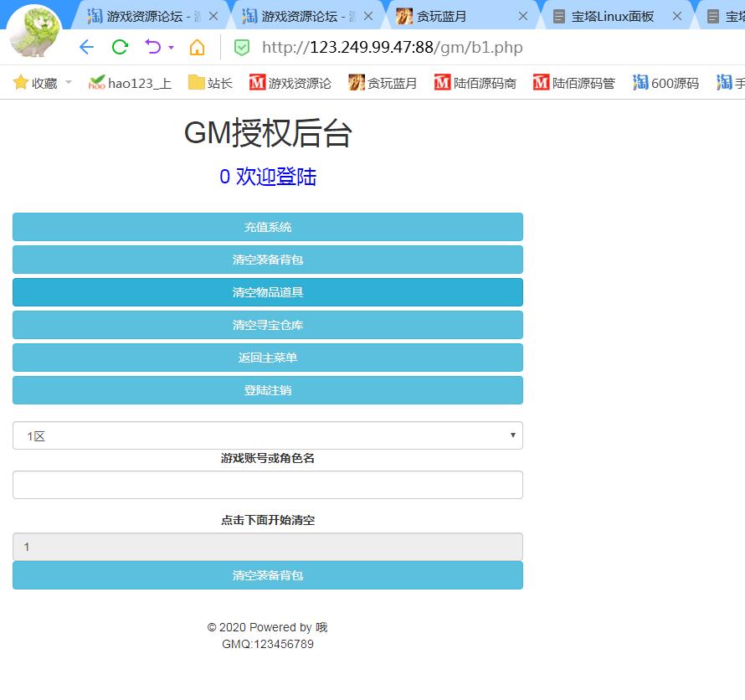
Task: Click the green security shield icon
Action: point(242,48)
